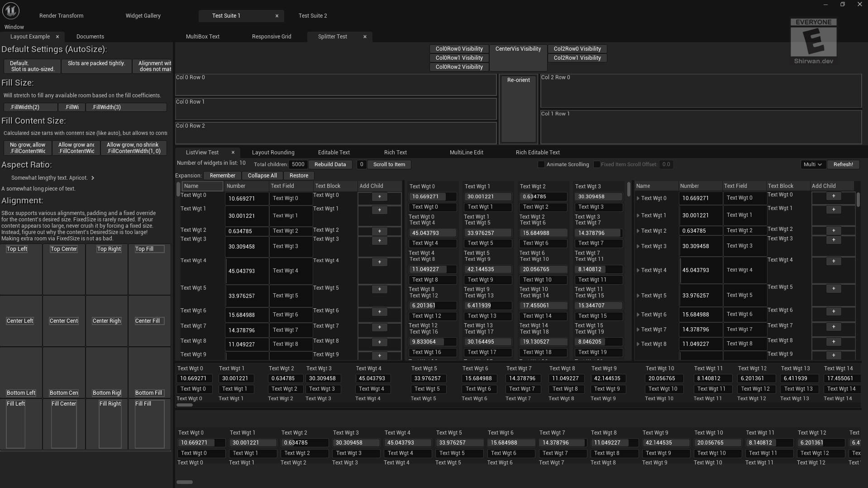
Task: Toggle Col0Row1 Visibility
Action: click(459, 58)
